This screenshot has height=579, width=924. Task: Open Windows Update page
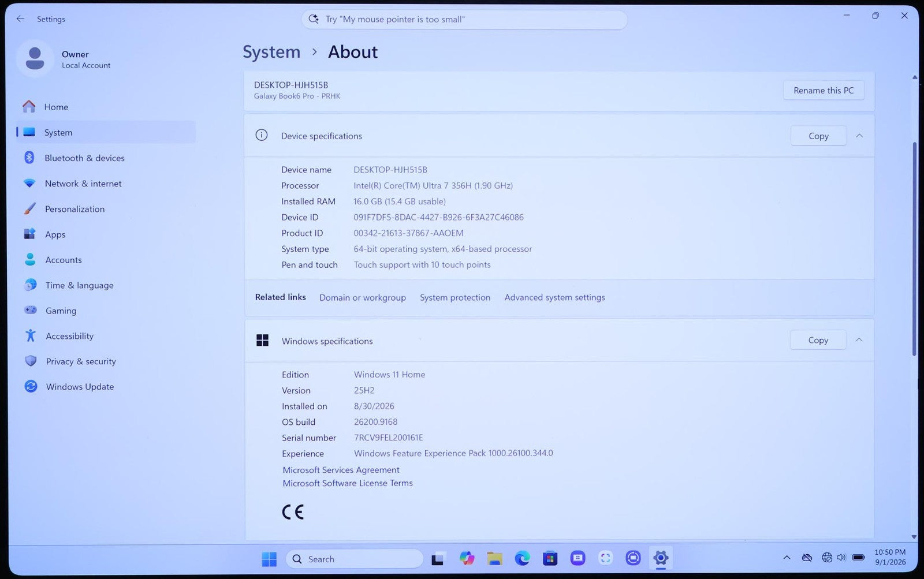click(80, 387)
